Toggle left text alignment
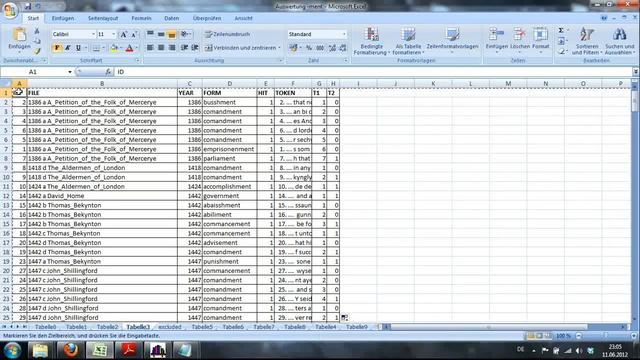 [x=150, y=48]
